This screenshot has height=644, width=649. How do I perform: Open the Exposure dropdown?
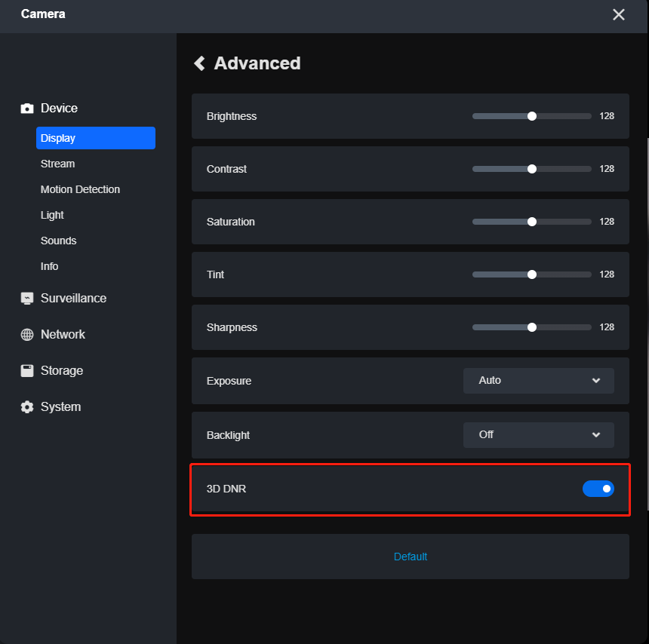538,381
